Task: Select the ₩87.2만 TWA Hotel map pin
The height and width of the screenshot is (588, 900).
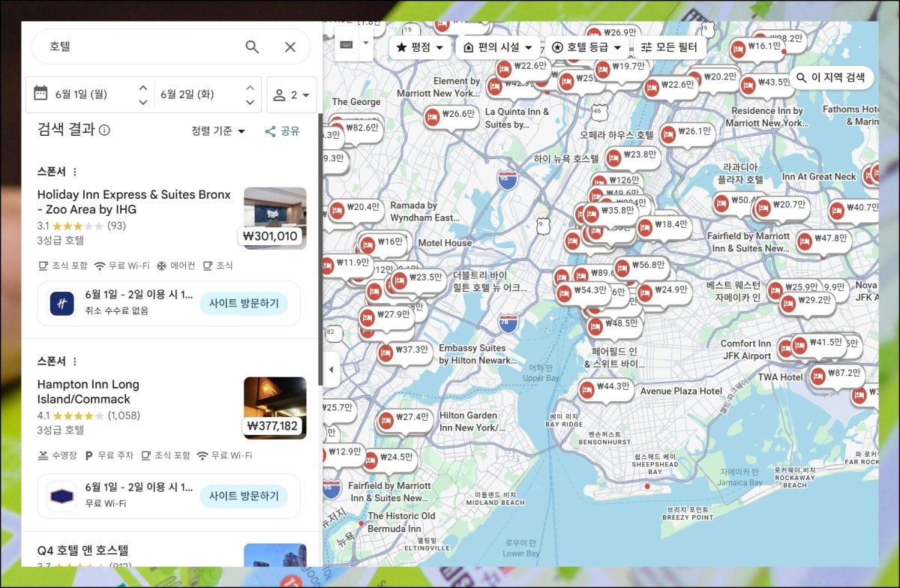Action: (836, 373)
